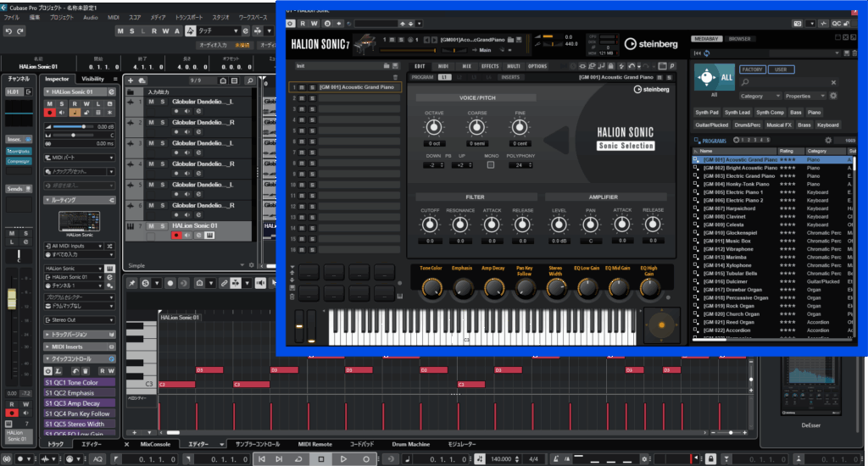
Task: Open the Stereo Out routing dropdown
Action: point(80,320)
